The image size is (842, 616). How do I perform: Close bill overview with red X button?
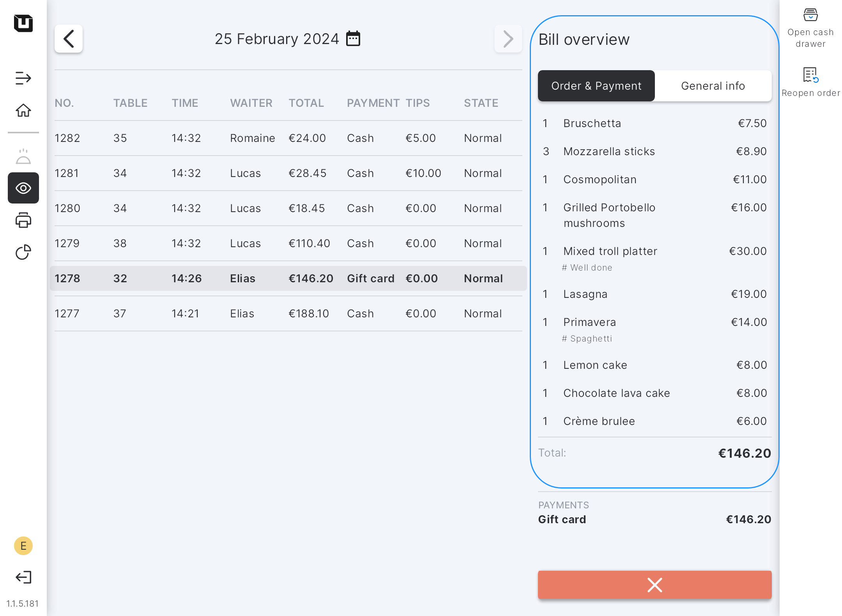coord(654,585)
